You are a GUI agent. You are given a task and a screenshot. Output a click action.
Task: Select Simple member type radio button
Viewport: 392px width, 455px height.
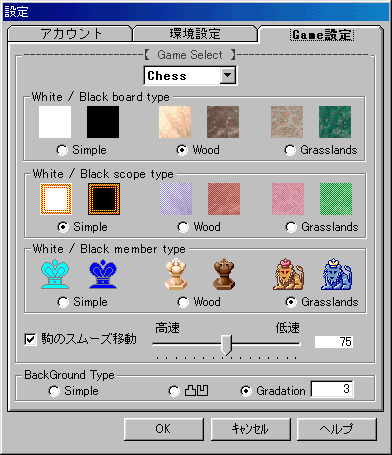pos(63,302)
